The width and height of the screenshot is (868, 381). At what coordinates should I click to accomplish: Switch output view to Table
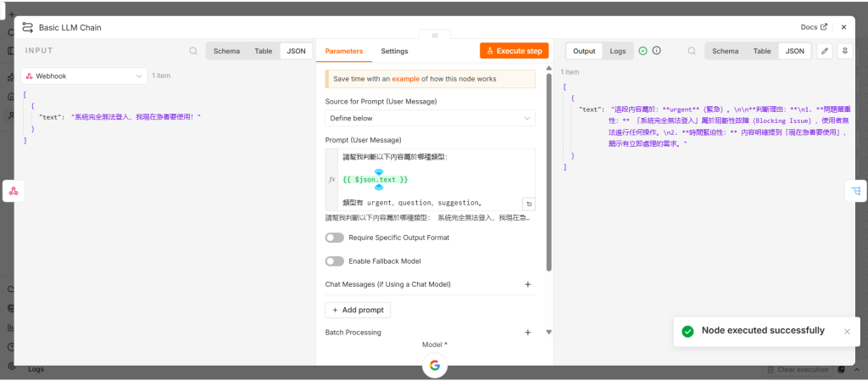762,51
